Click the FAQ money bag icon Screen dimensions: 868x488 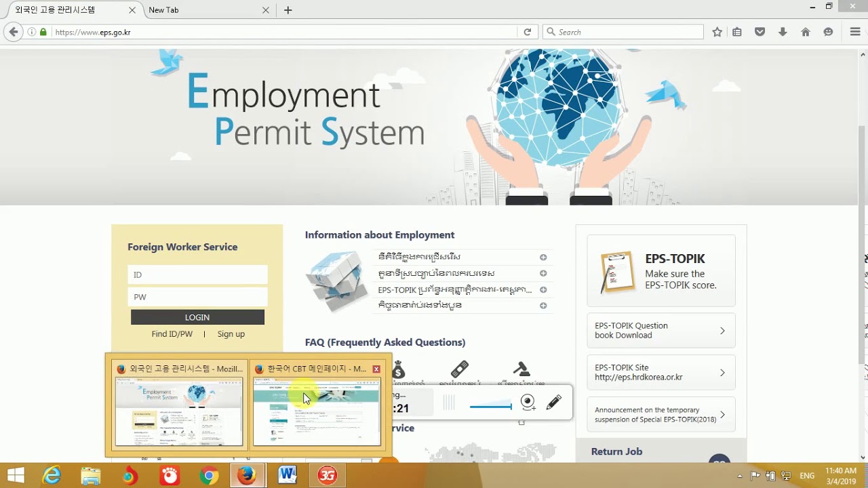pos(398,370)
